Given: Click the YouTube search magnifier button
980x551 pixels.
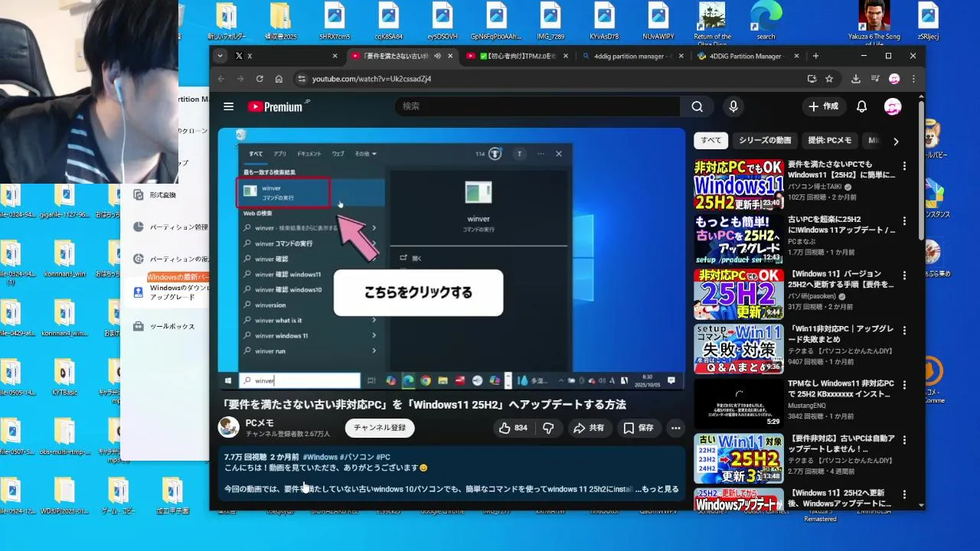Looking at the screenshot, I should 697,106.
